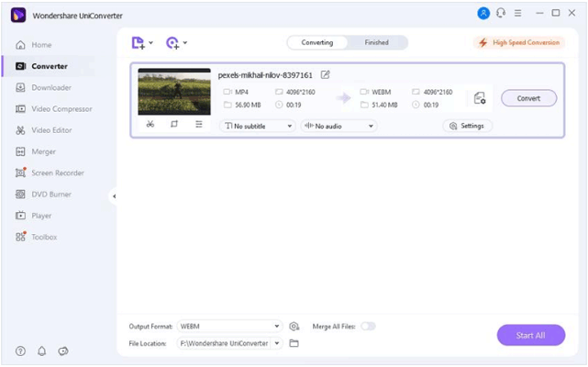Open the DVD Burner section
Viewport: 588px width, 367px height.
[x=43, y=195]
